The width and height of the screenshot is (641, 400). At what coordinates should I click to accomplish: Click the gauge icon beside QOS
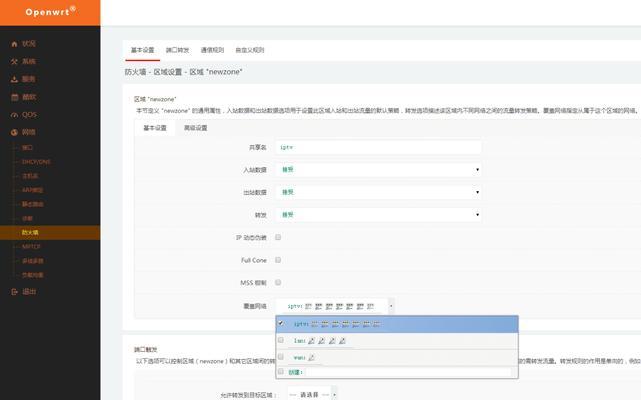(14, 115)
